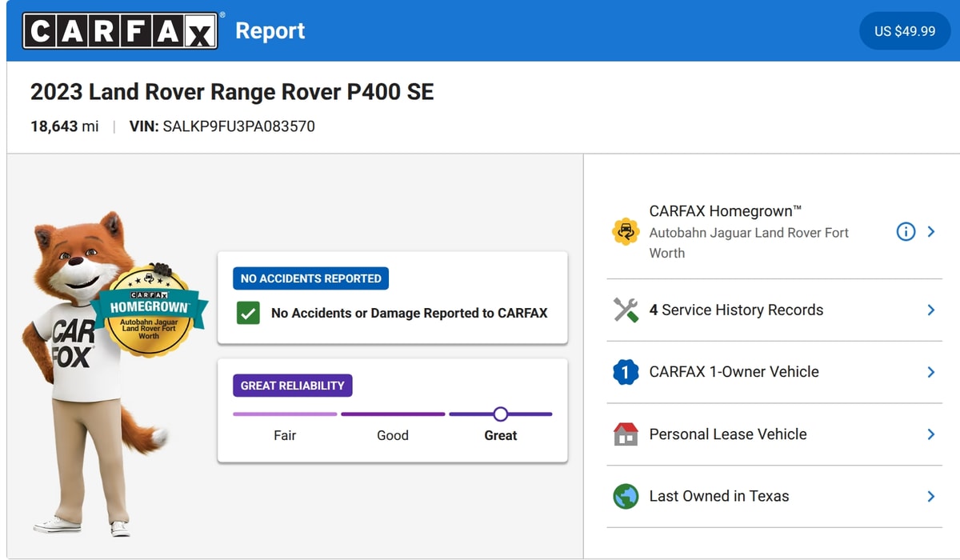Click the Report heading text

270,31
